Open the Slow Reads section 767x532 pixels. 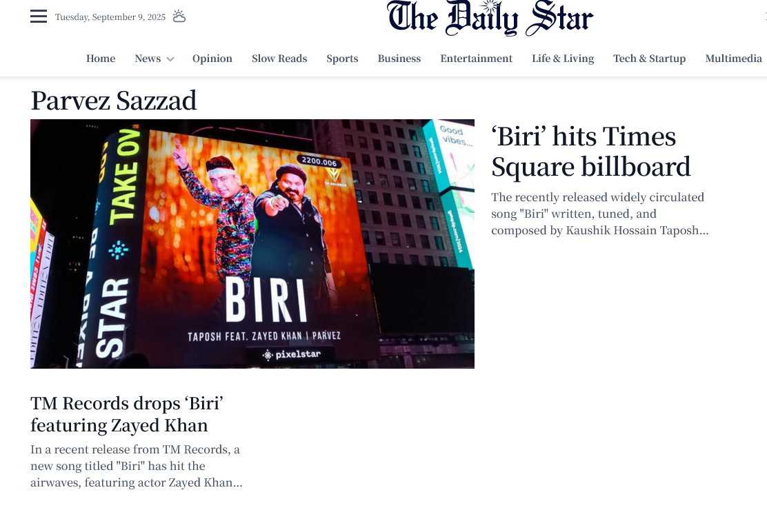tap(279, 59)
